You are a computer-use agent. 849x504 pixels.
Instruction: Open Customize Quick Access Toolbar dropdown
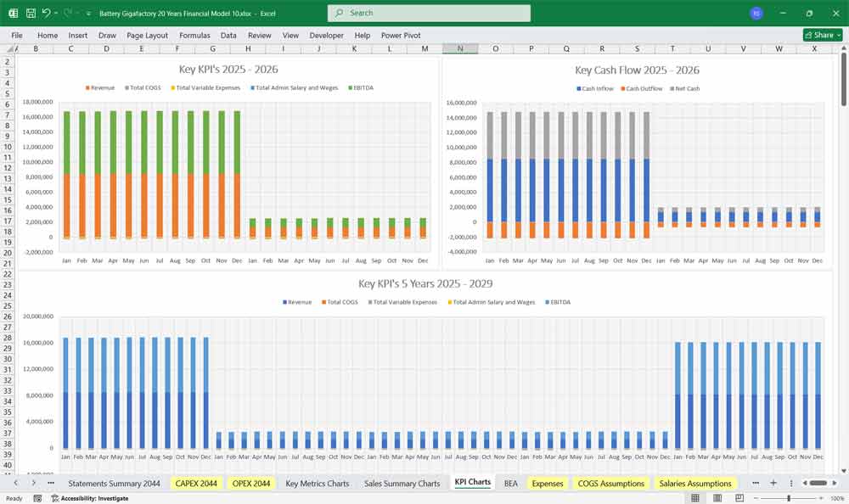click(88, 14)
